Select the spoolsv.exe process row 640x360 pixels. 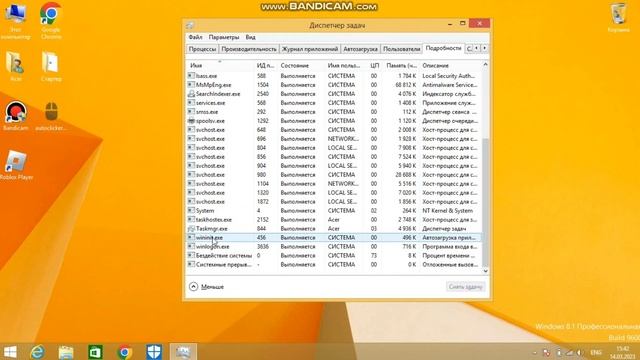point(334,121)
